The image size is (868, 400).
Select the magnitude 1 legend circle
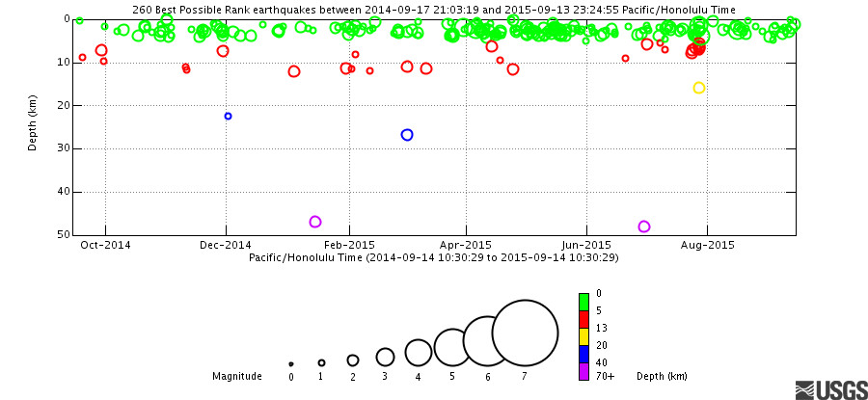pos(321,363)
